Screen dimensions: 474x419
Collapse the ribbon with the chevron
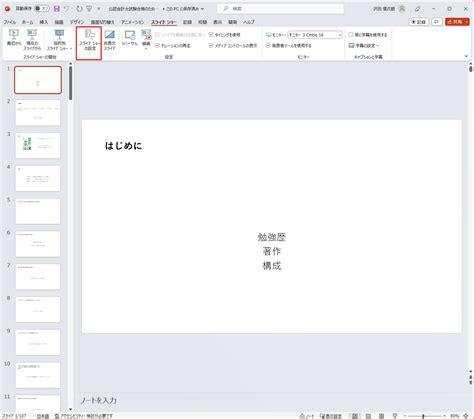(466, 56)
